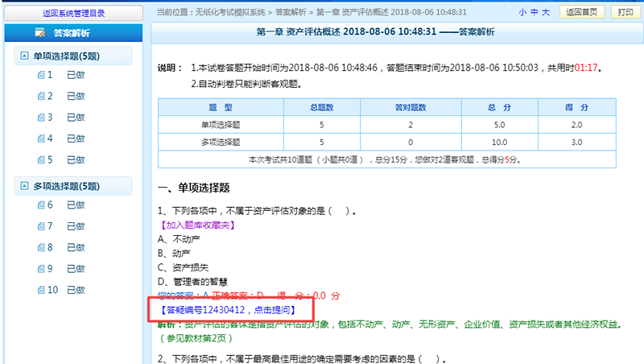Click the document icon beside question 8

coord(40,248)
